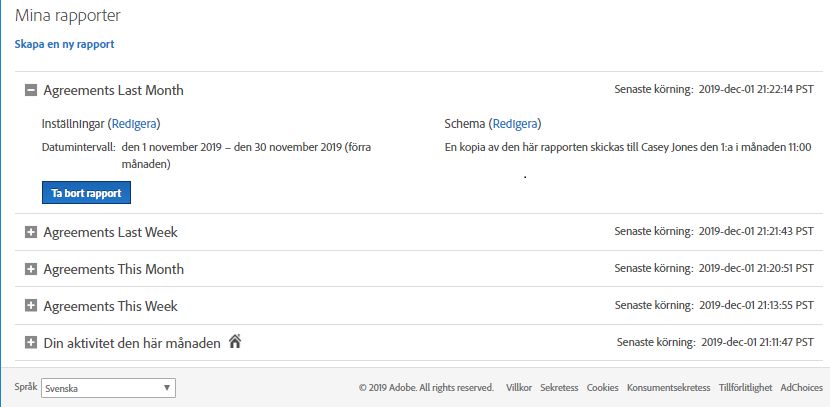Open the Cookies footer link

click(602, 388)
